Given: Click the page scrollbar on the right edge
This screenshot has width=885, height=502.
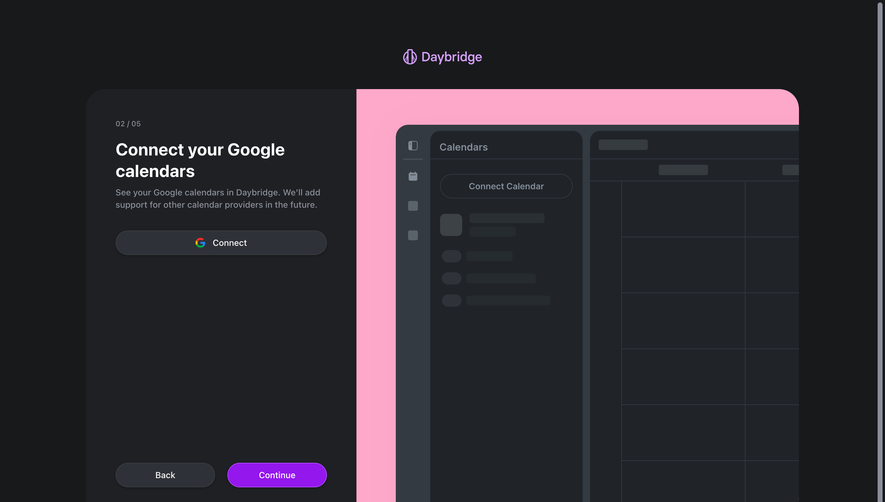Looking at the screenshot, I should click(x=880, y=251).
